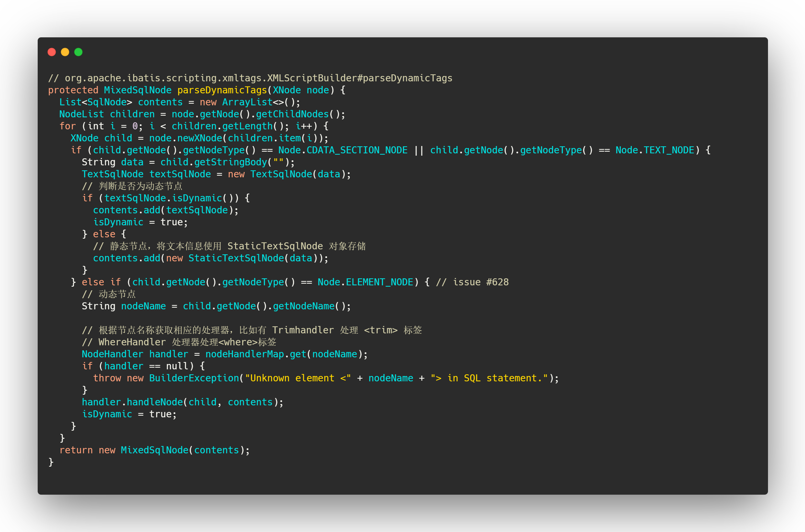805x532 pixels.
Task: Click the red close dot in window header
Action: pos(52,52)
